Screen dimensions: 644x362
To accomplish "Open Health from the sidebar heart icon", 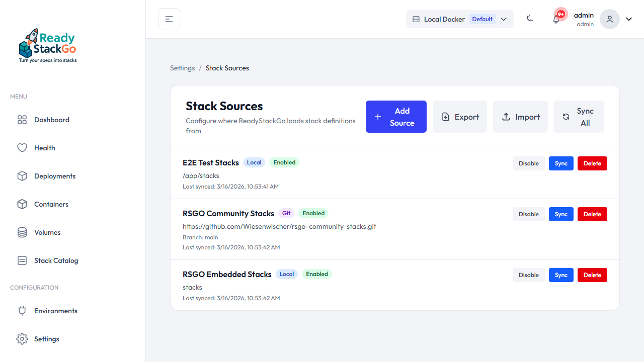I will [x=22, y=148].
